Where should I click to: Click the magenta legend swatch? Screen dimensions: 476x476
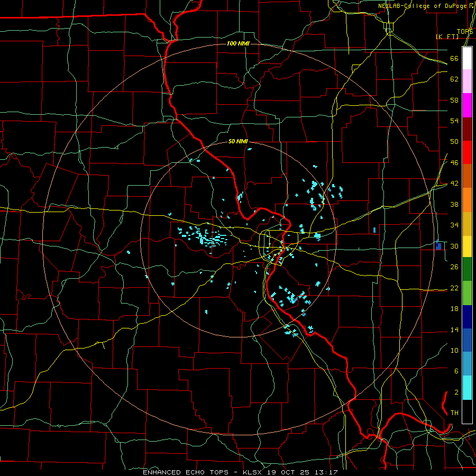pos(467,105)
